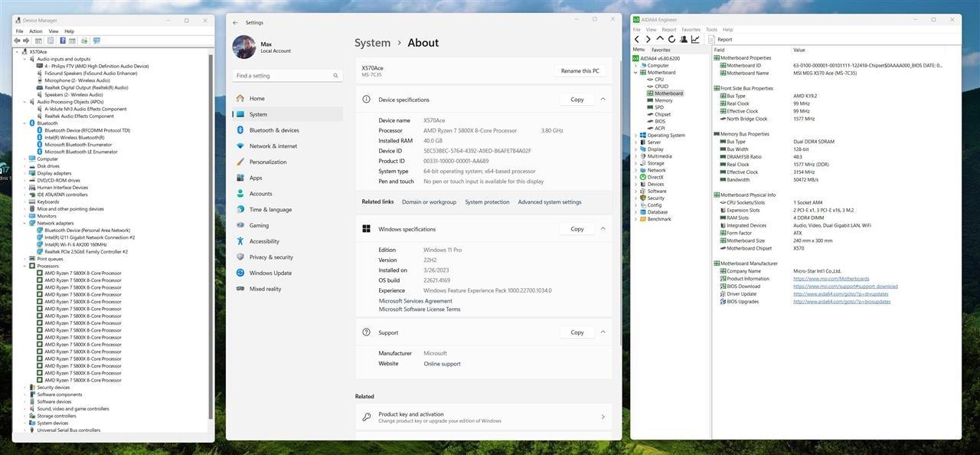Open the Tools menu in AIDA64
Image resolution: width=980 pixels, height=455 pixels.
(711, 30)
